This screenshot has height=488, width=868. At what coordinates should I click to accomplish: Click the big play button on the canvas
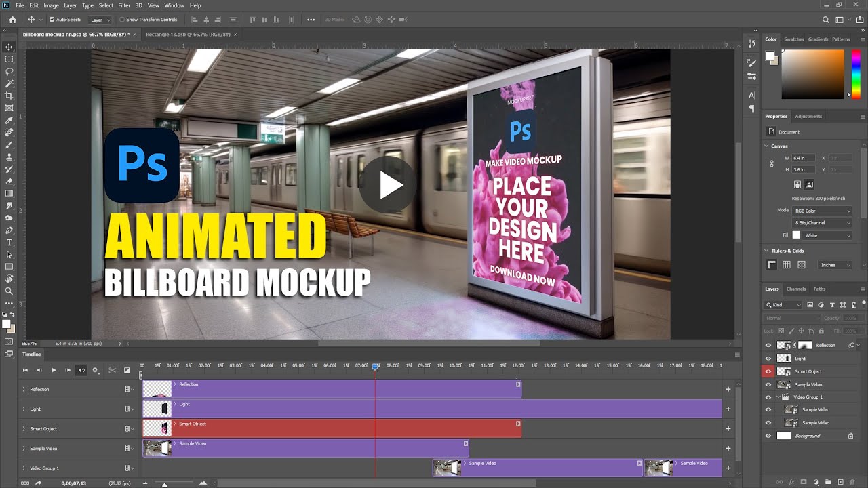coord(388,185)
